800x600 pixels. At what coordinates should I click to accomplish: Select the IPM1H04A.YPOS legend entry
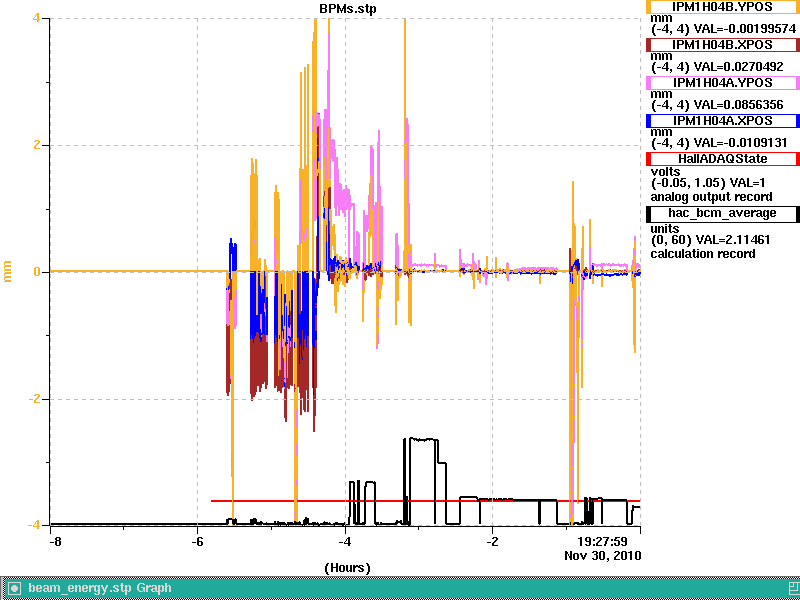point(722,83)
